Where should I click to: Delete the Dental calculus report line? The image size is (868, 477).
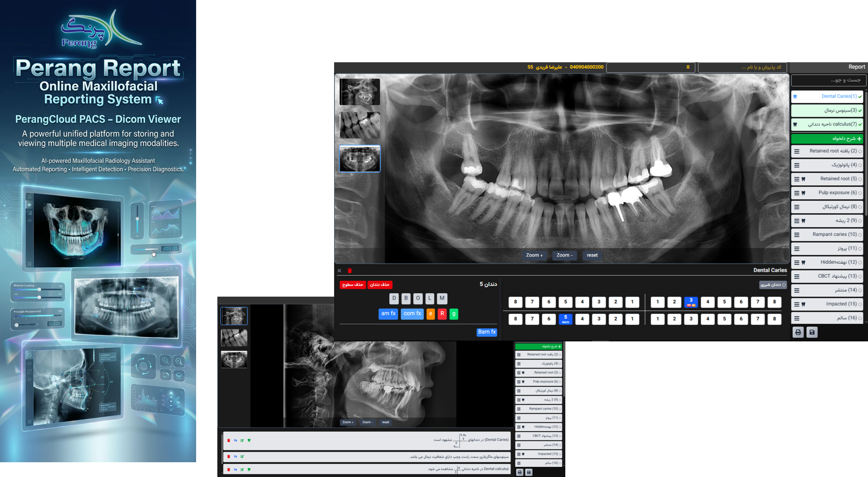click(228, 470)
